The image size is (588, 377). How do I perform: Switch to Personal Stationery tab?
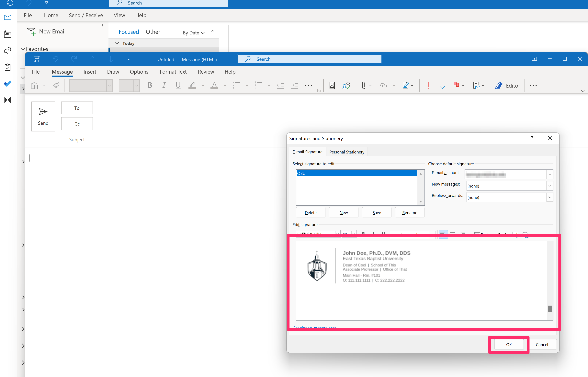[x=346, y=152]
